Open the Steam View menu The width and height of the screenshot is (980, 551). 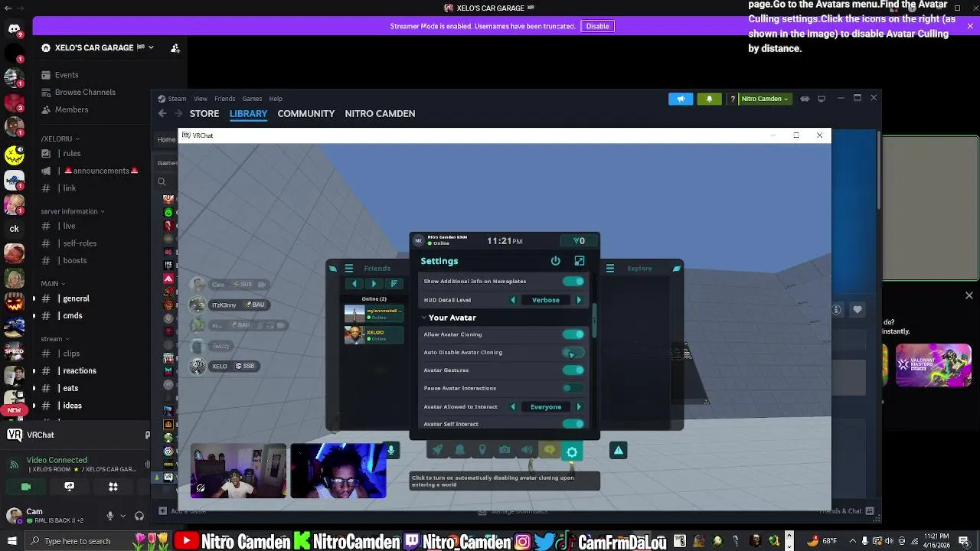point(200,99)
